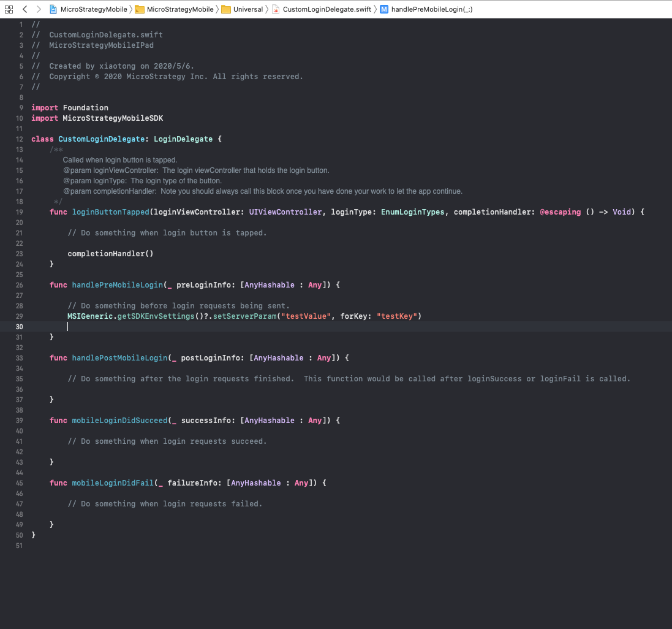This screenshot has height=629, width=672.
Task: Click line number 19 in gutter
Action: coord(19,212)
